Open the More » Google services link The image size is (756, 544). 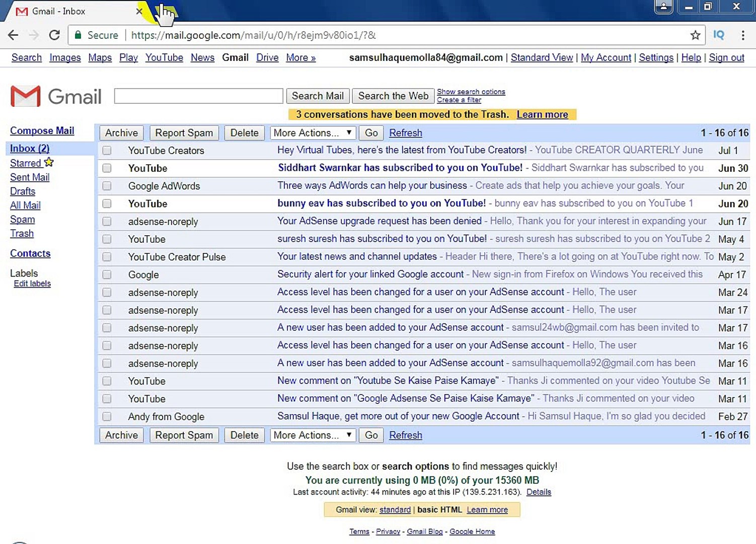pyautogui.click(x=301, y=57)
